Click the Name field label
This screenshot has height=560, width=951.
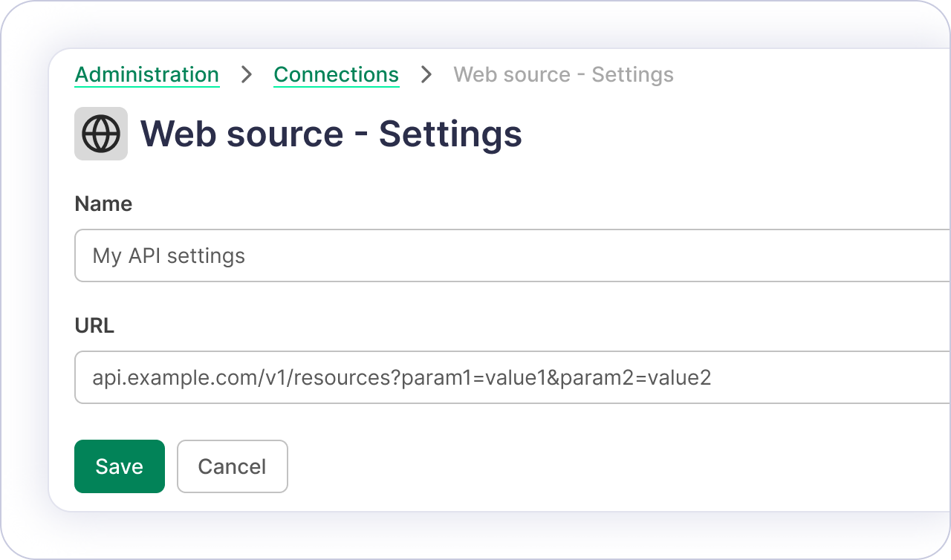point(103,204)
